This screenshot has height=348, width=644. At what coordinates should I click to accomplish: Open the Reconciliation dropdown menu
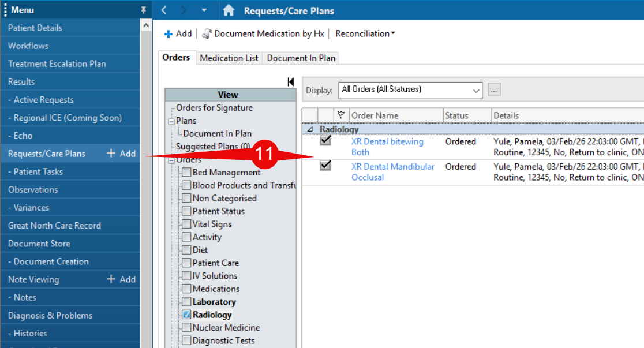click(x=365, y=34)
